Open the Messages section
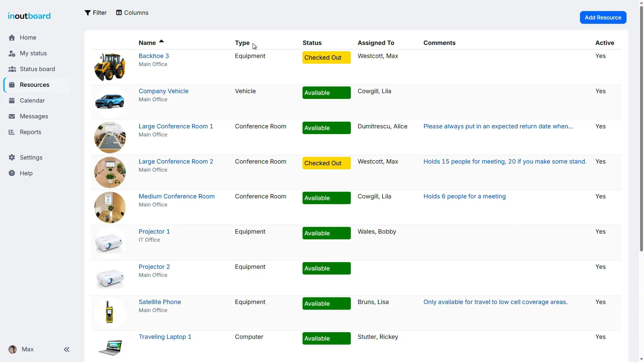 pyautogui.click(x=34, y=116)
